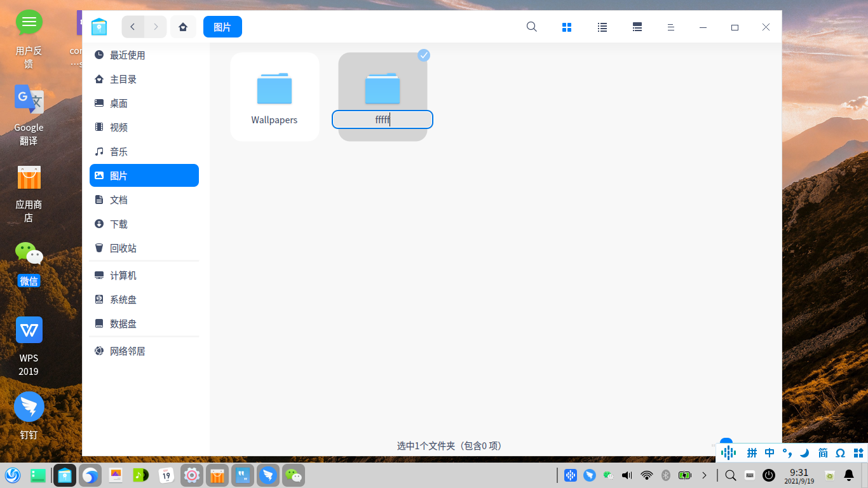Click the 钉钉 desktop icon
868x488 pixels.
tap(29, 417)
